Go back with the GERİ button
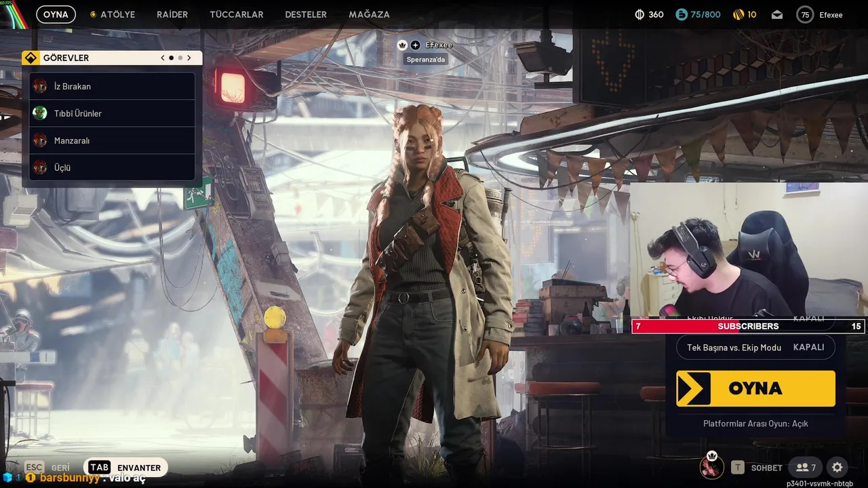Image resolution: width=868 pixels, height=488 pixels. pyautogui.click(x=60, y=468)
